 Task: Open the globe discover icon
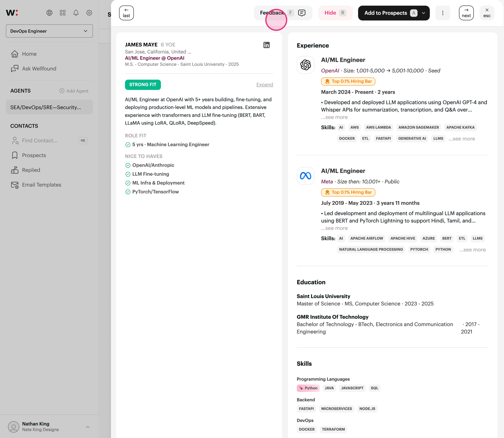point(49,13)
